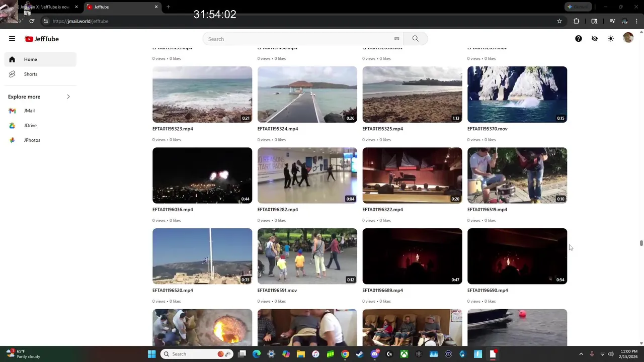Click the JeffTube logo

42,39
